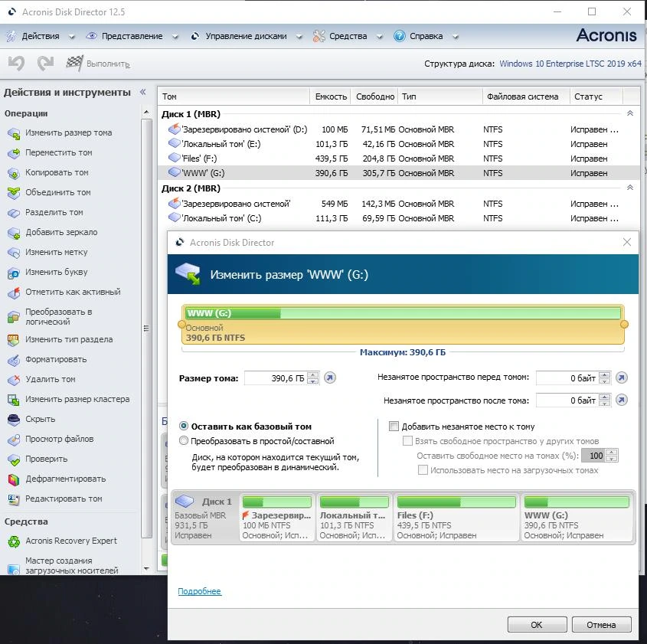Click the Edit volume icon

point(14,499)
